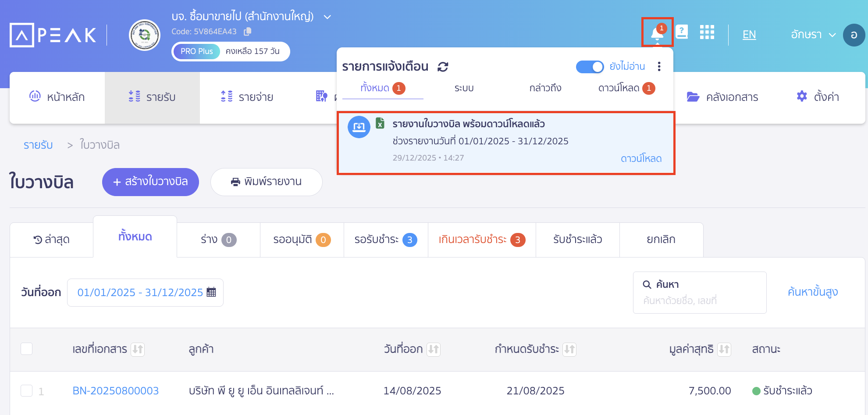Check the checkbox for bill BN-20250800003
The height and width of the screenshot is (415, 868).
pos(26,390)
